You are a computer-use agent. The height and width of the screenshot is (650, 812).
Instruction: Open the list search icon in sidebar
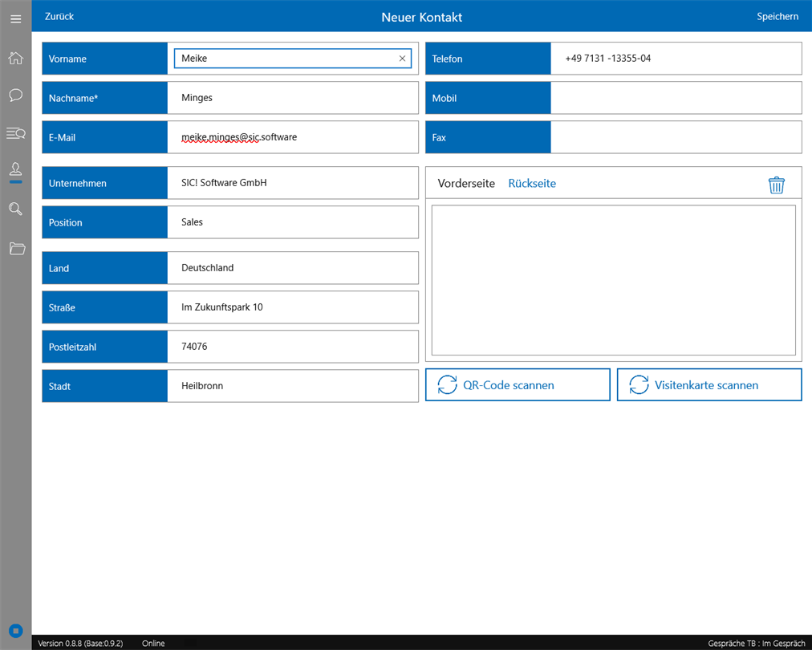click(15, 134)
